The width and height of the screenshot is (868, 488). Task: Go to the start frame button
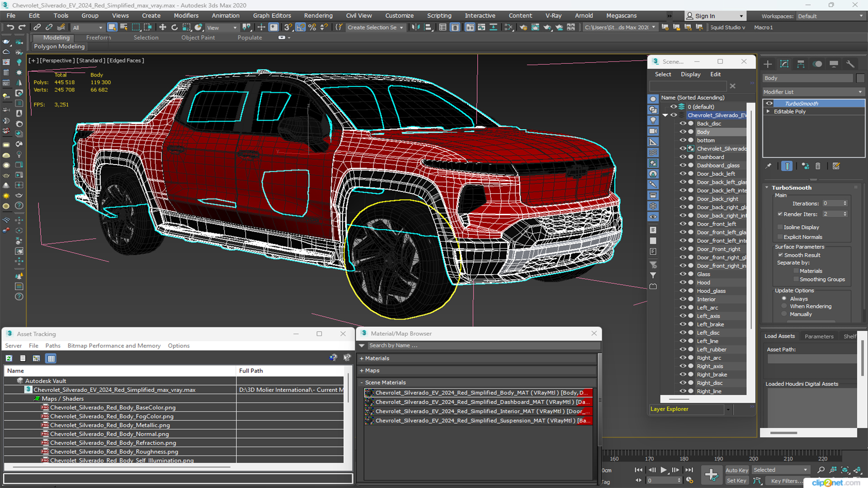[638, 470]
